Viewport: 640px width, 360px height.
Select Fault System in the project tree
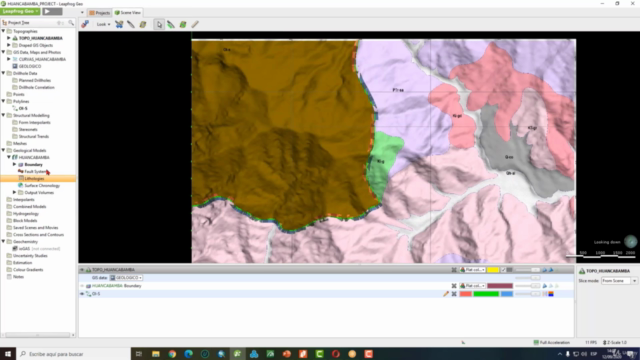click(x=35, y=171)
